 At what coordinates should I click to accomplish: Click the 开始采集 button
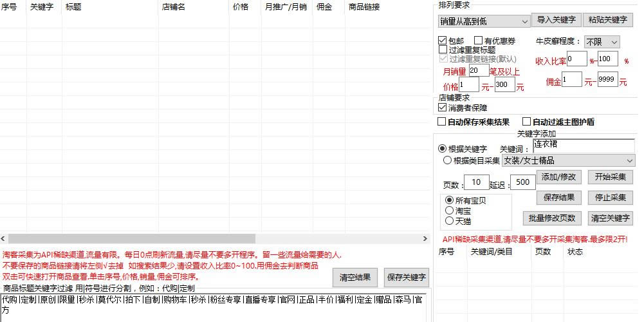click(610, 177)
